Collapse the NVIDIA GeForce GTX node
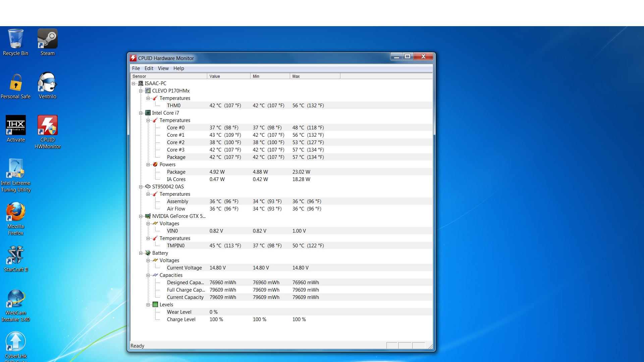Screen dimensions: 644x362 pyautogui.click(x=141, y=216)
